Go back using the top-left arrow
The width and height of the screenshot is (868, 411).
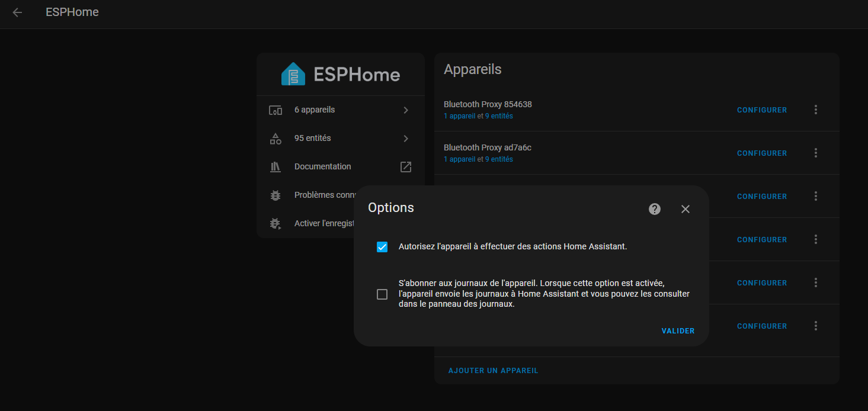17,12
